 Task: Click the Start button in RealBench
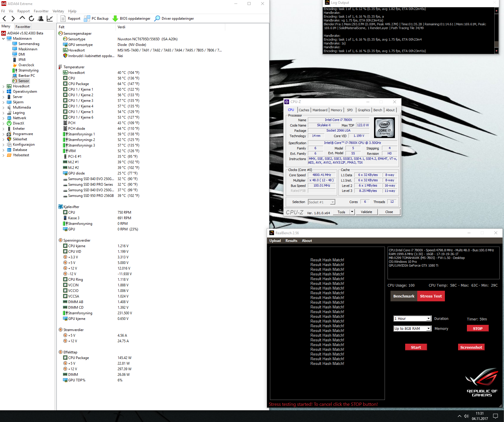tap(416, 347)
